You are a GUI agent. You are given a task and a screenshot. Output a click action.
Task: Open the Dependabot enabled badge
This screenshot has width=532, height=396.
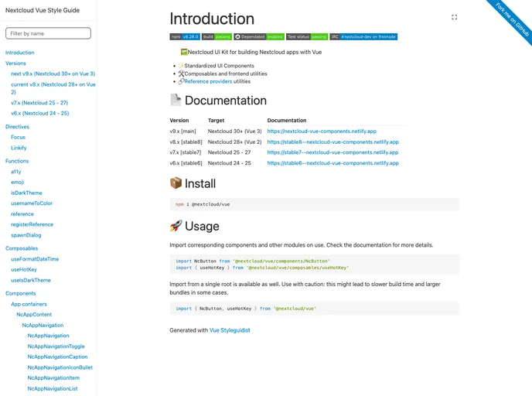point(259,36)
